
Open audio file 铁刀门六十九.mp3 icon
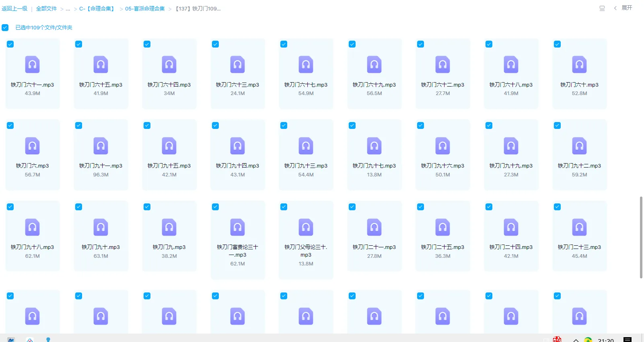(374, 64)
